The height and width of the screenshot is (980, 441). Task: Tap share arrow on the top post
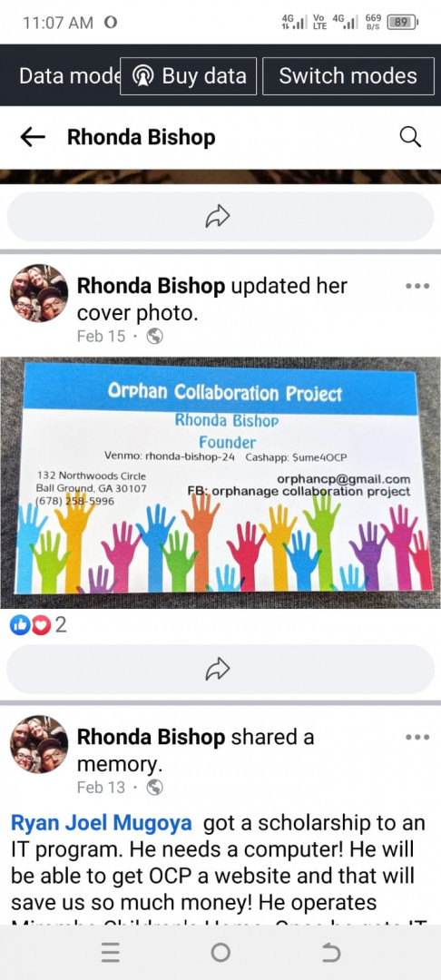(x=220, y=216)
